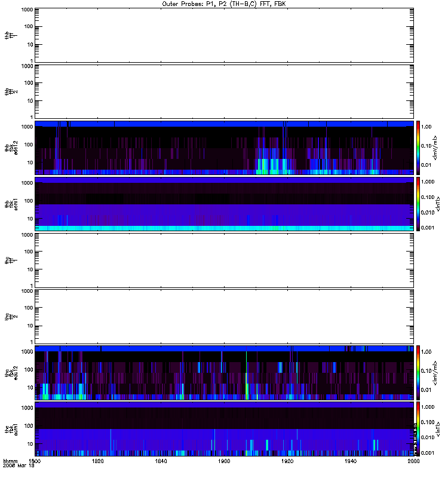Click the '100' y-tick of the thb fbk edc12 panel

point(29,145)
